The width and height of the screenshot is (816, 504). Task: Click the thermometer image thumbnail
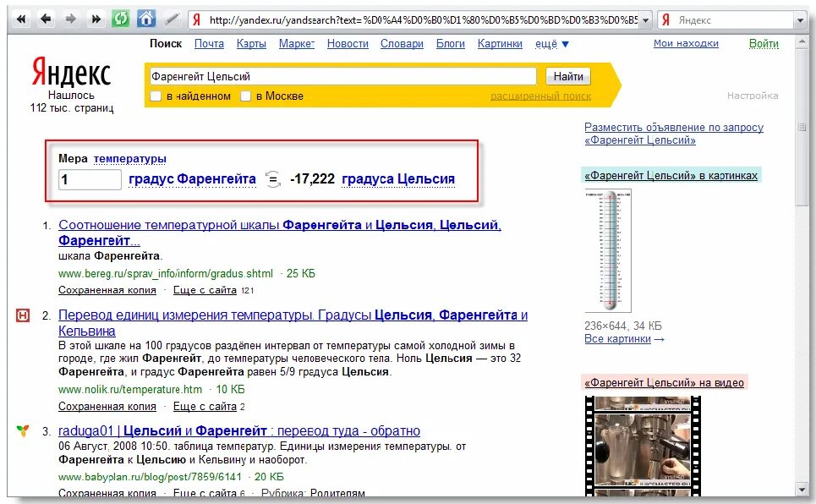tap(608, 251)
